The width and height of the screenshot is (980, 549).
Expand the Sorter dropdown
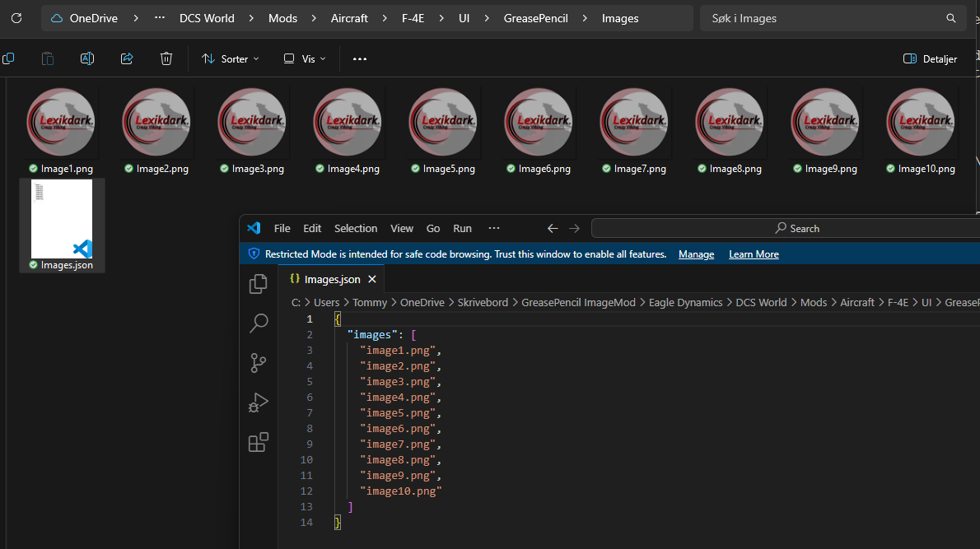tap(231, 59)
